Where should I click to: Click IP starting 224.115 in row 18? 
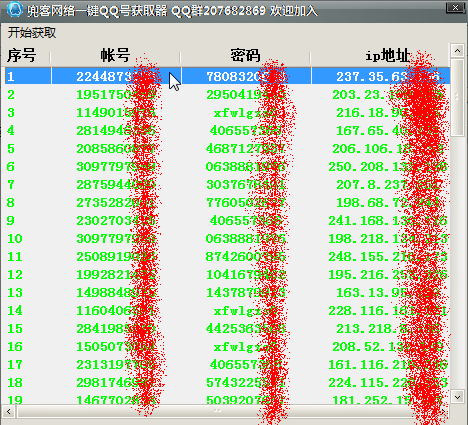[388, 383]
